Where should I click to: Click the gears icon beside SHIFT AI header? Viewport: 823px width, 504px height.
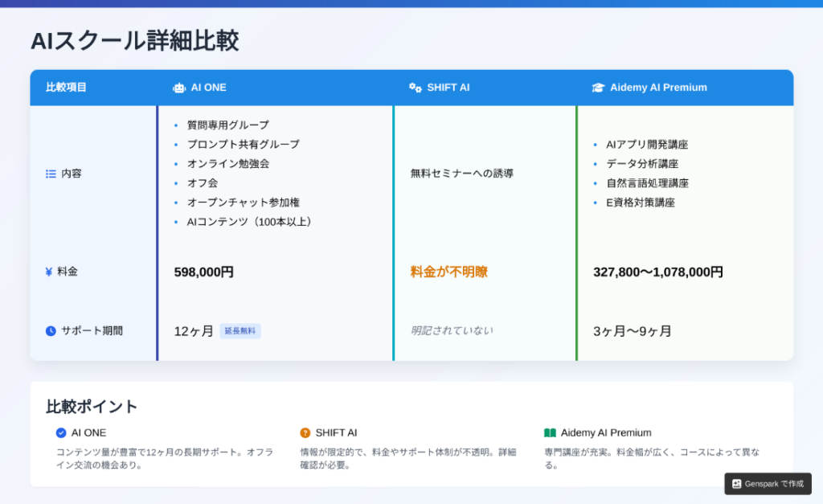pyautogui.click(x=416, y=88)
